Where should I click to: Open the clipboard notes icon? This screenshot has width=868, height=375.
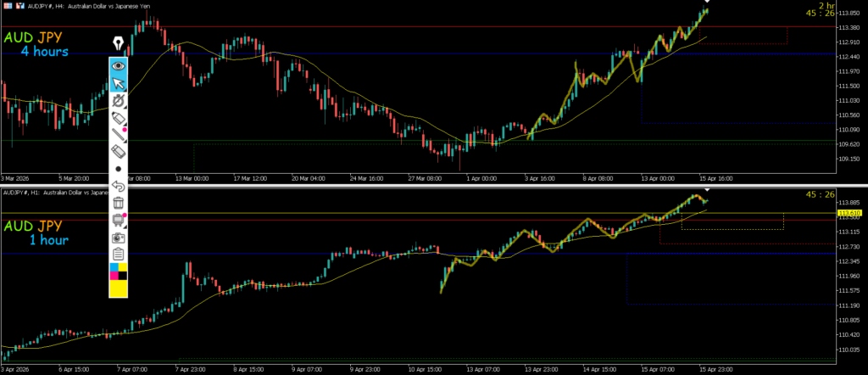pyautogui.click(x=119, y=254)
